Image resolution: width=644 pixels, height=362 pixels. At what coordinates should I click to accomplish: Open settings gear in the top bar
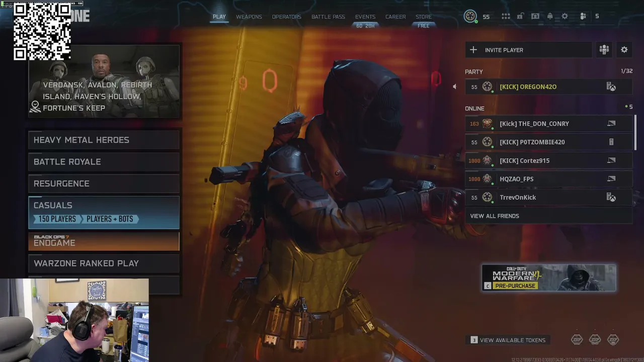point(565,16)
